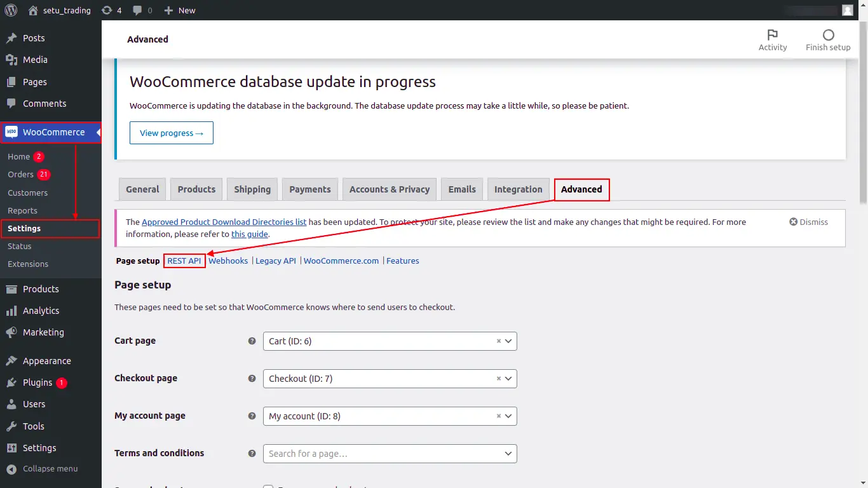Image resolution: width=868 pixels, height=488 pixels.
Task: Open the comments bubble icon in top bar
Action: click(x=137, y=11)
